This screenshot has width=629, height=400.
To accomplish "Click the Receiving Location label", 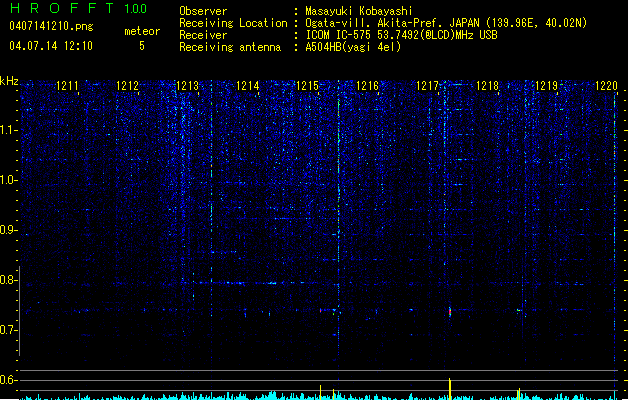I will [x=233, y=23].
